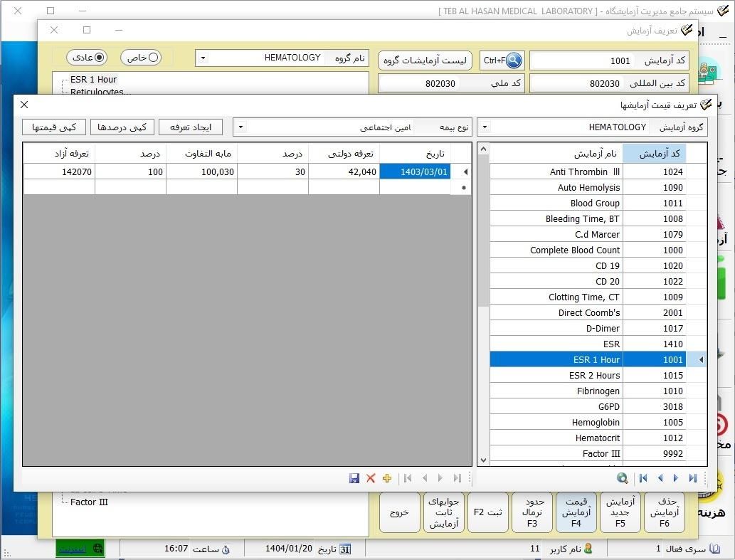Select the Hematocrit test row
Viewport: 735px width, 560px height.
[588, 438]
